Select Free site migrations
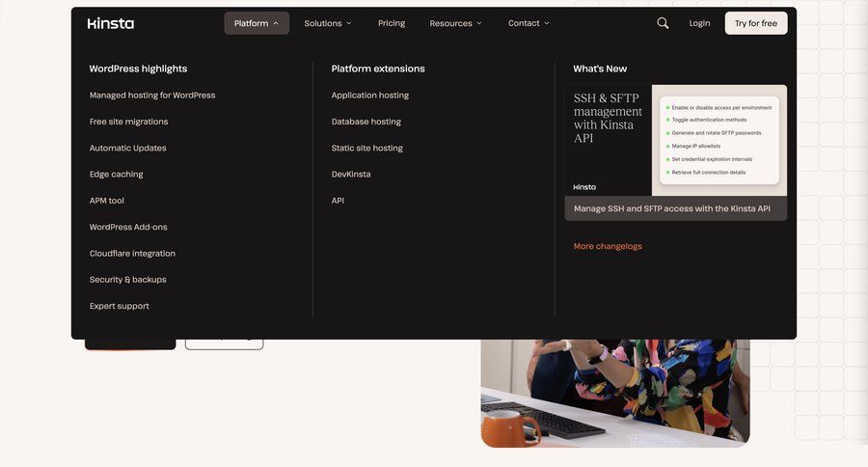Viewport: 868px width, 467px height. point(128,122)
